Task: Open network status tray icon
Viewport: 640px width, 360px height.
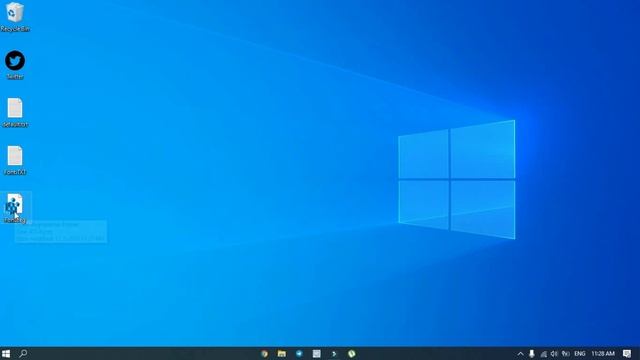Action: 543,353
